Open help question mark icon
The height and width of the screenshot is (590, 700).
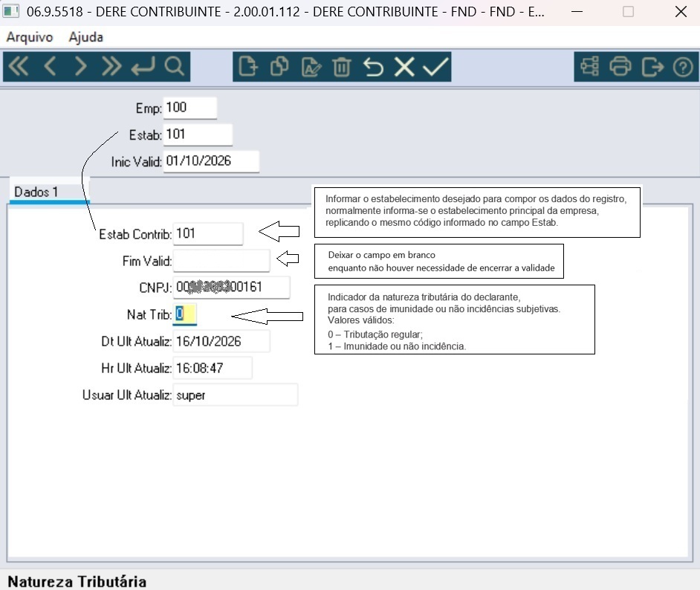pos(683,67)
